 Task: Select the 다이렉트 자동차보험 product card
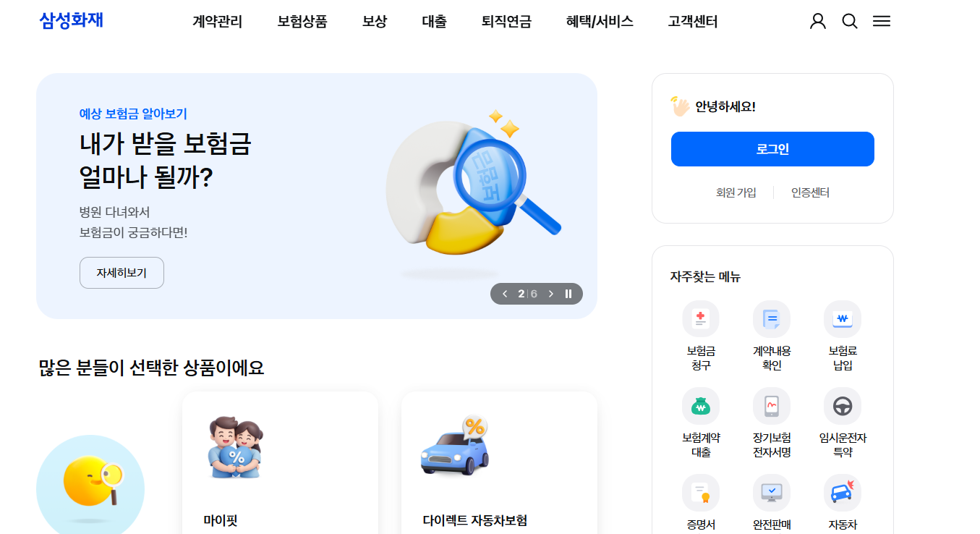point(499,463)
